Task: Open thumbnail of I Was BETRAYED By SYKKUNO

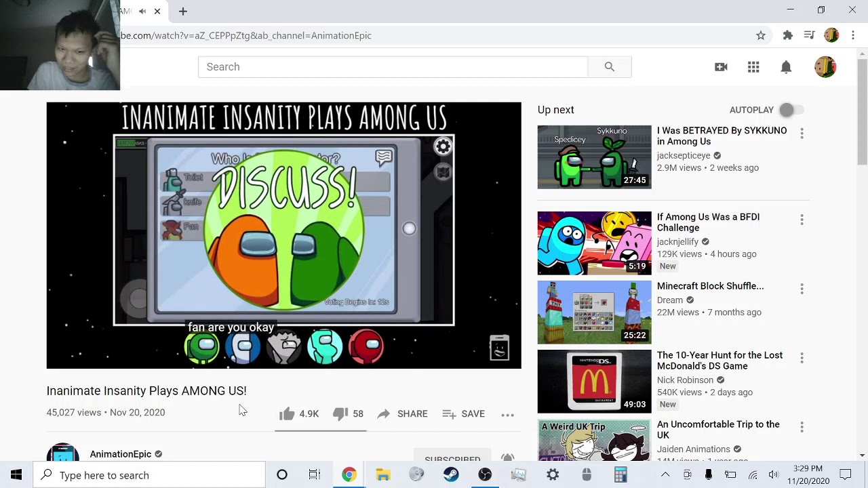Action: click(x=594, y=157)
